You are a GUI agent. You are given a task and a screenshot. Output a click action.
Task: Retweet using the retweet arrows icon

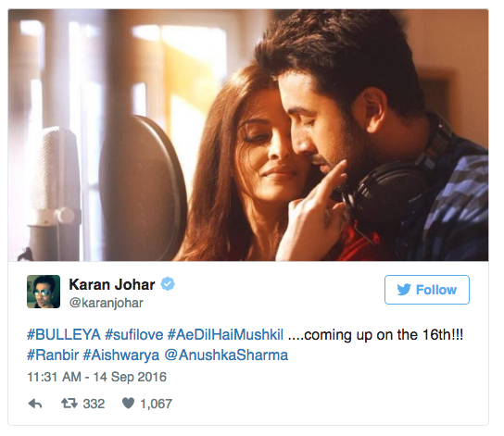pyautogui.click(x=69, y=404)
